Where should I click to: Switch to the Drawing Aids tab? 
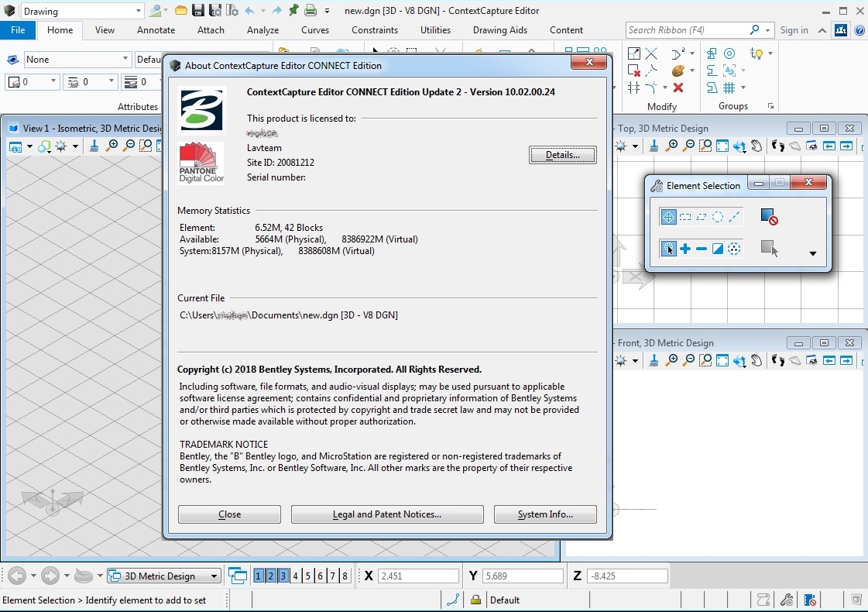(500, 30)
